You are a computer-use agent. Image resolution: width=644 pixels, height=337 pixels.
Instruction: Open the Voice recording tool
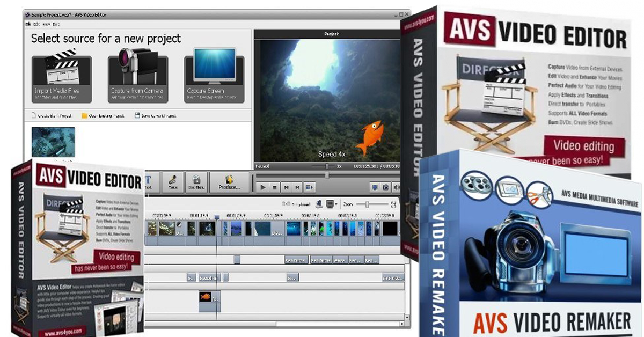(173, 181)
